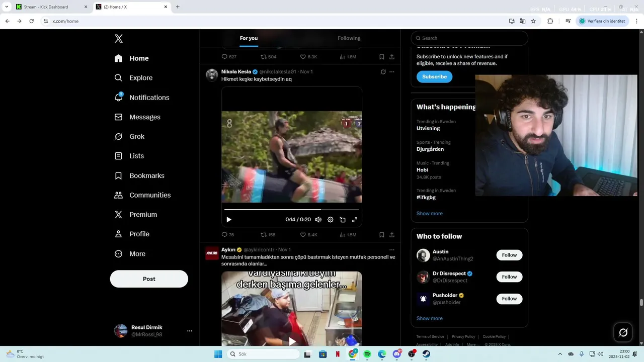Switch to Stream - Kick Dashboard browser tab
This screenshot has height=362, width=644.
51,7
